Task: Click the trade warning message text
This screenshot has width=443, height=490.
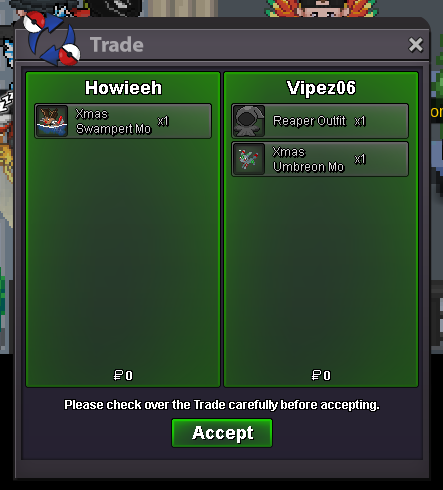Action: [222, 405]
